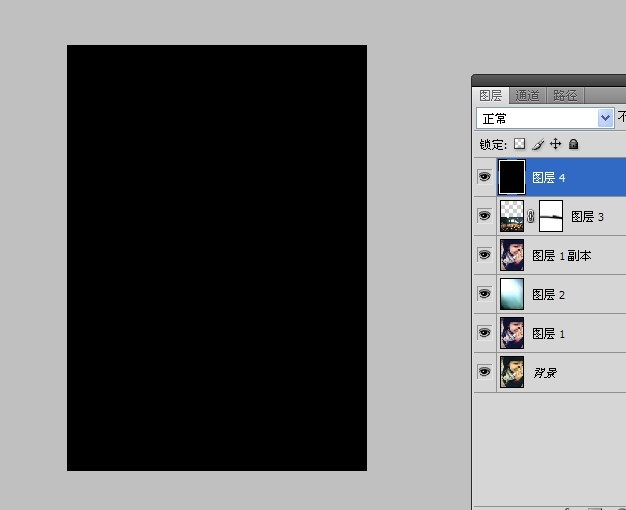Hide the 背景 layer
This screenshot has height=510, width=626.
[485, 372]
